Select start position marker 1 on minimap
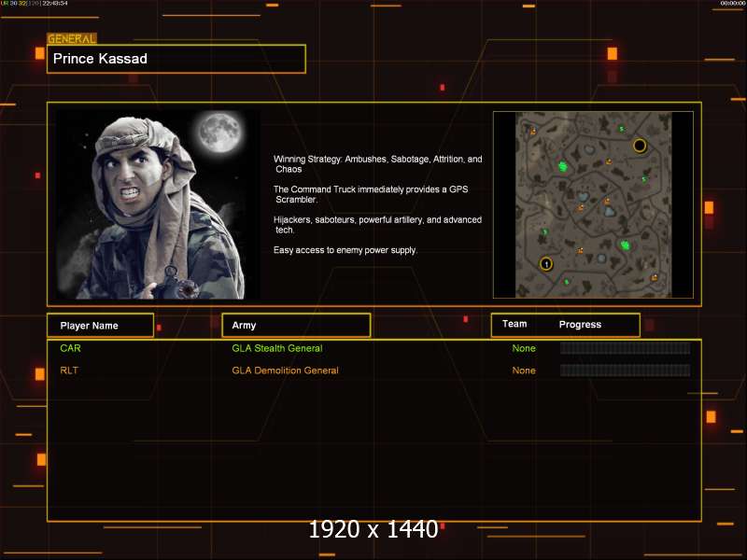 pos(546,263)
